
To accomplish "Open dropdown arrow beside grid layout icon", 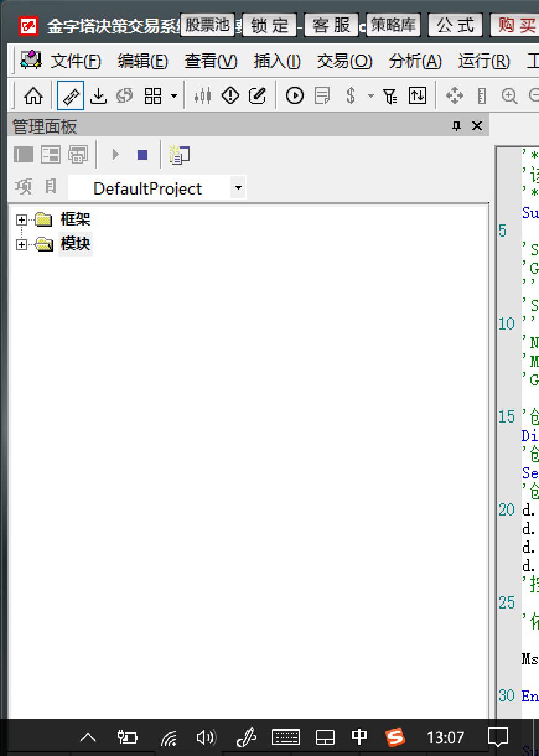I will (x=173, y=96).
